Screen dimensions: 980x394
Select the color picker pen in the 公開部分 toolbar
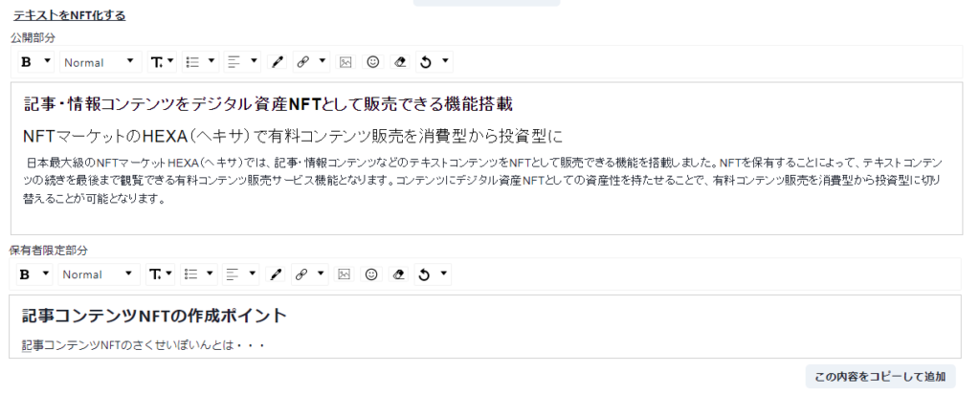pyautogui.click(x=277, y=62)
